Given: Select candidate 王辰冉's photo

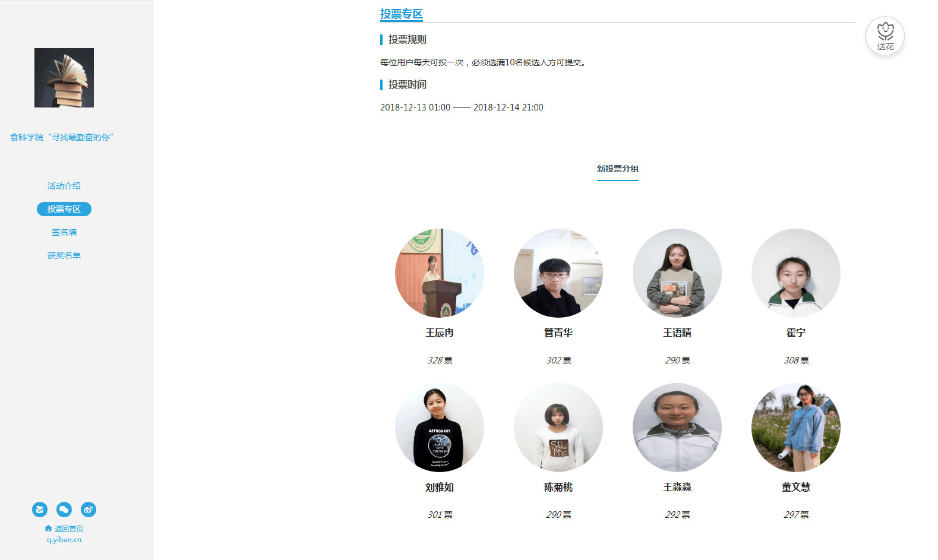Looking at the screenshot, I should [440, 273].
